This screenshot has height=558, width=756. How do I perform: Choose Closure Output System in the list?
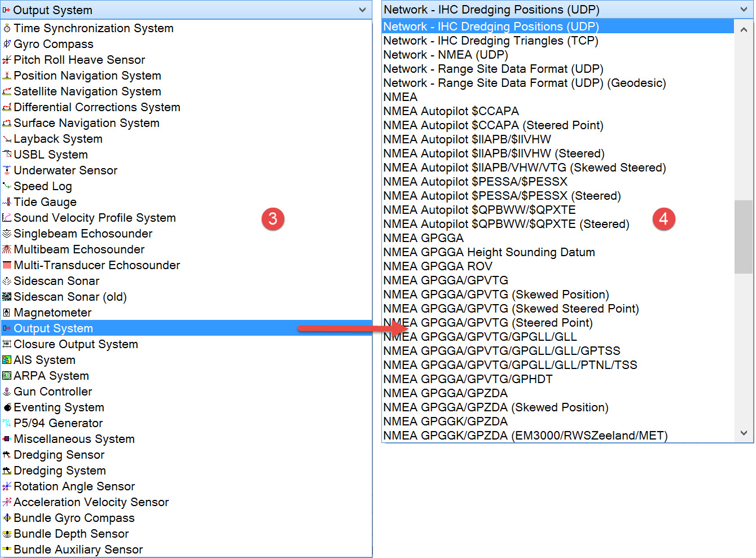click(186, 344)
